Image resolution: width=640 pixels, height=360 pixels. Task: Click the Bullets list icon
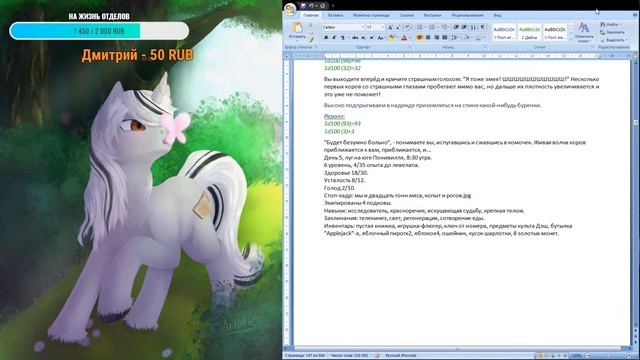(420, 27)
